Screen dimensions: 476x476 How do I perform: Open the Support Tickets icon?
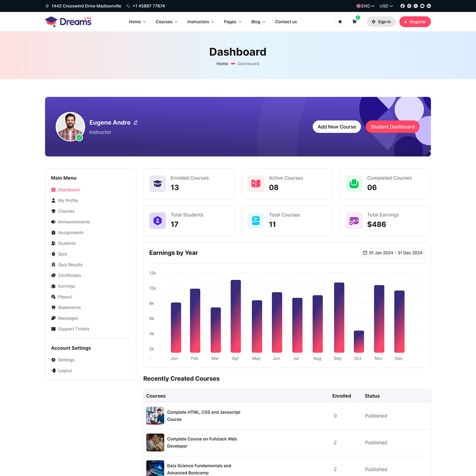point(53,328)
